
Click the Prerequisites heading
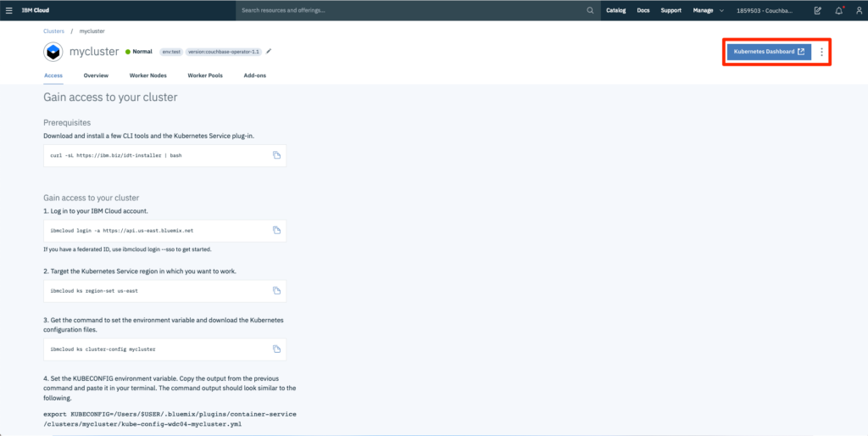click(x=67, y=122)
